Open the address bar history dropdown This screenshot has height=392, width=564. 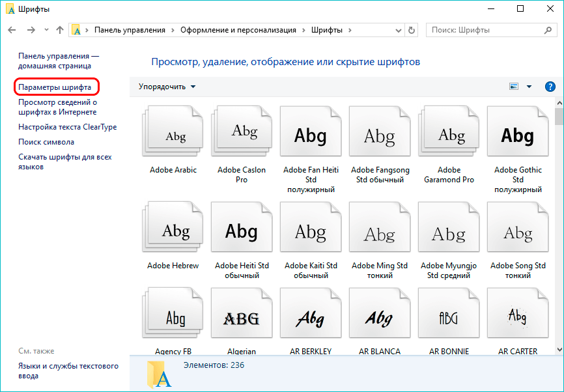click(399, 31)
